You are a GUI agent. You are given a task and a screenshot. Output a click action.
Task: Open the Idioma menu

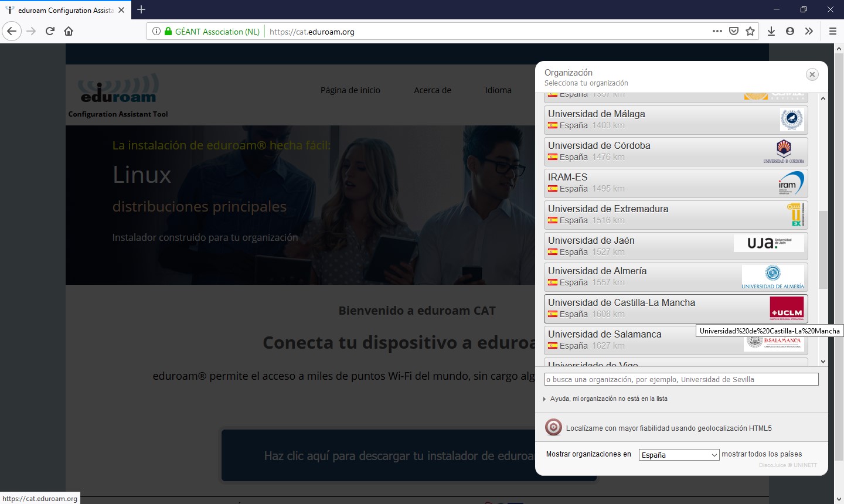498,90
